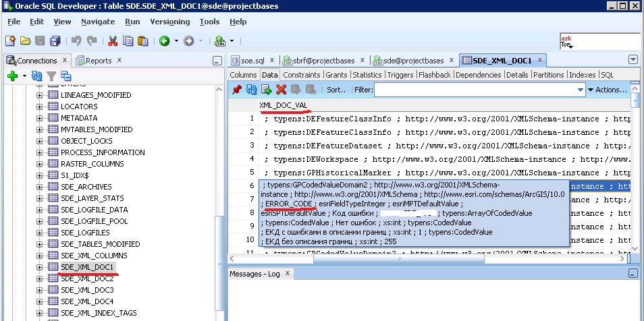Click the Redo arrow icon
The width and height of the screenshot is (644, 321).
click(x=92, y=40)
